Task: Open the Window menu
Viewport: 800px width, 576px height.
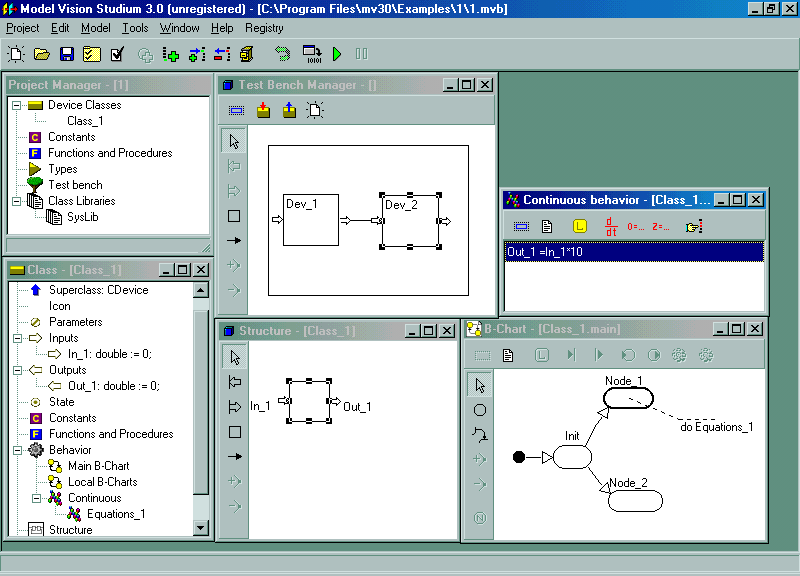Action: pyautogui.click(x=180, y=28)
